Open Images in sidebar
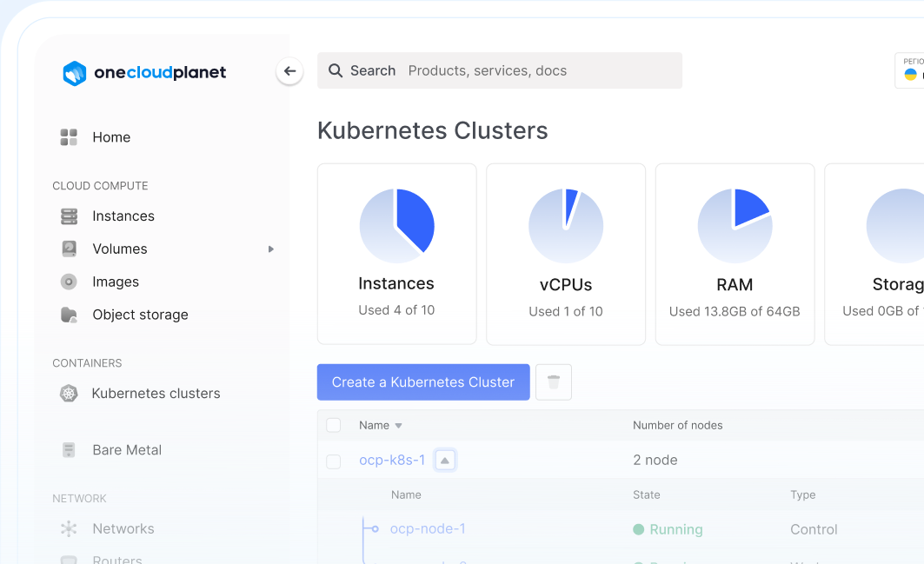This screenshot has height=564, width=924. pos(116,282)
